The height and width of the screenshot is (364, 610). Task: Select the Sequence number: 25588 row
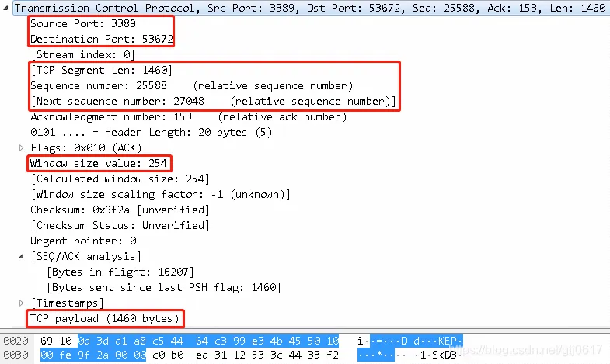tap(192, 85)
